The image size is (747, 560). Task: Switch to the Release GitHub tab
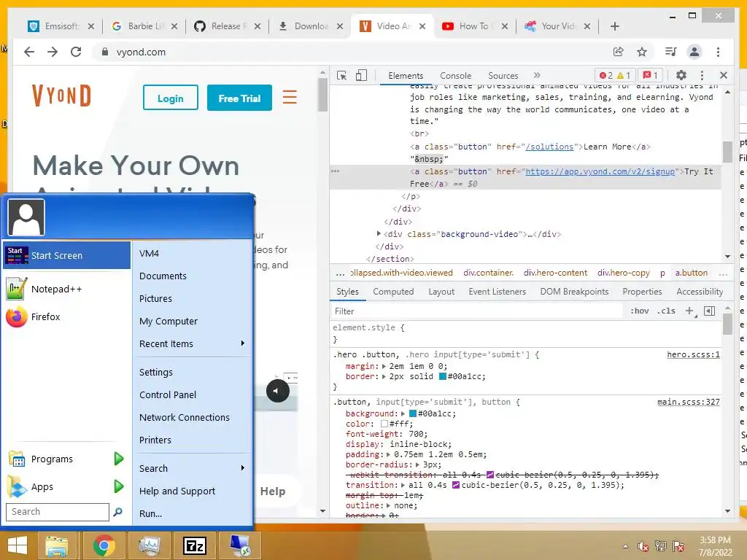pos(227,26)
